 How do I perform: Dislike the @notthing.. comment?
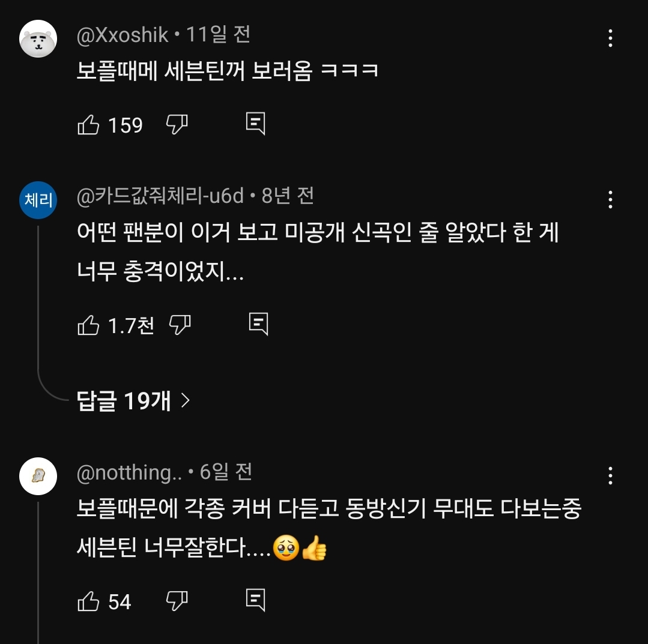pyautogui.click(x=177, y=601)
